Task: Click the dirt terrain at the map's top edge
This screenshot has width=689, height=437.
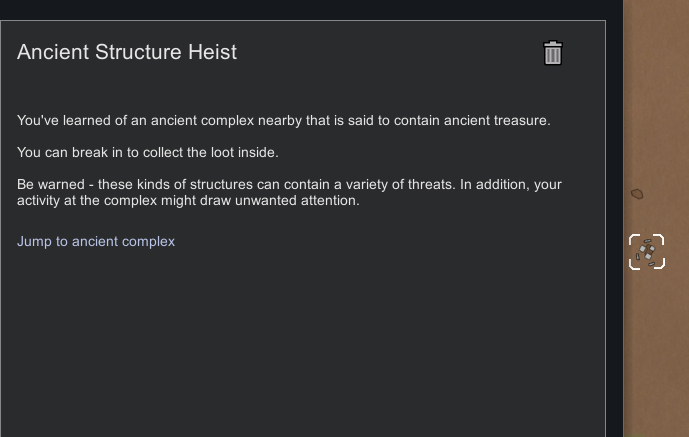Action: 655,10
